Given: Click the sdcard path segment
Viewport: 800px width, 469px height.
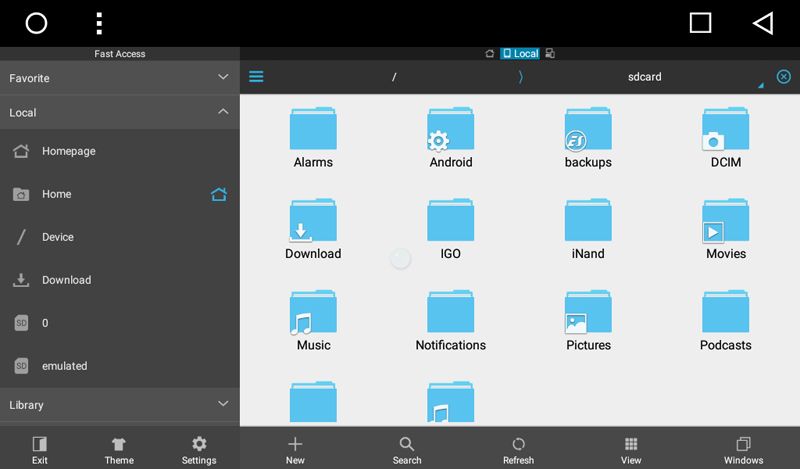Looking at the screenshot, I should coord(644,77).
